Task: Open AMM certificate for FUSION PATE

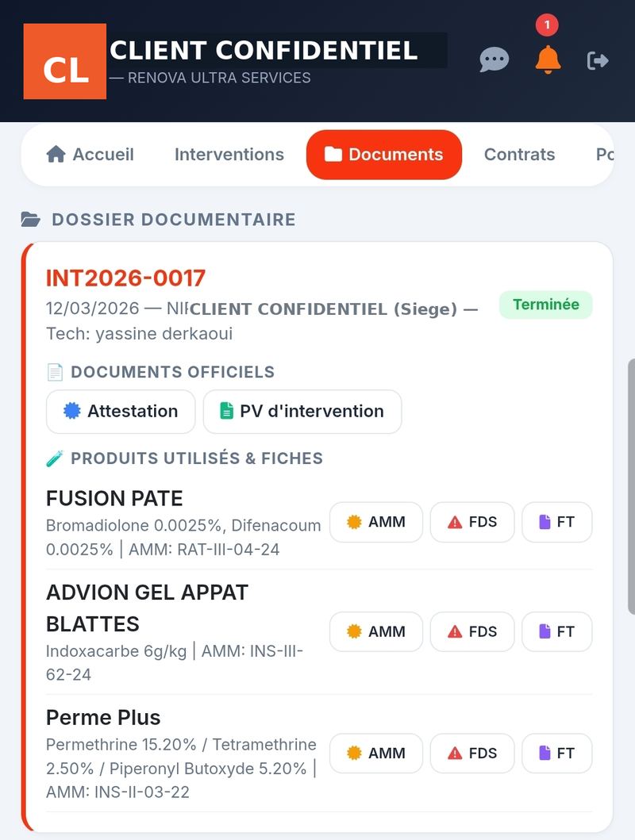Action: point(376,522)
